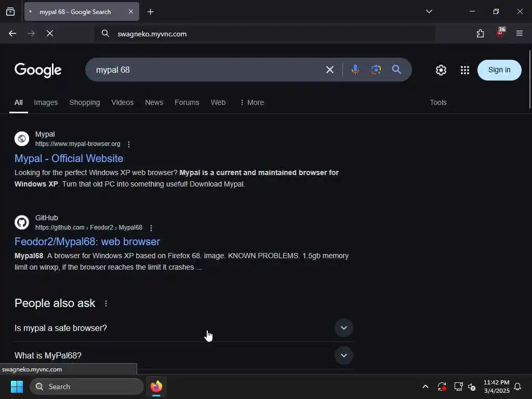This screenshot has height=399, width=532.
Task: Open Mypal - Official Website link
Action: point(69,158)
